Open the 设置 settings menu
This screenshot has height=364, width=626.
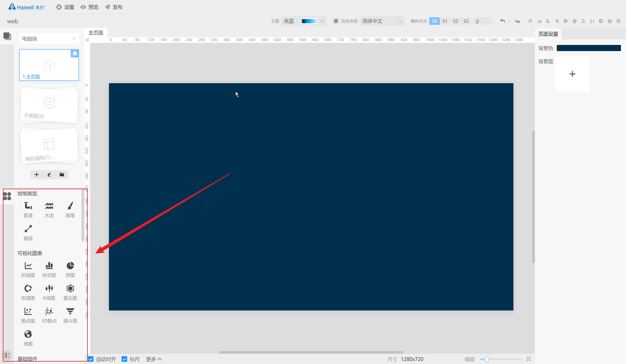click(x=65, y=7)
